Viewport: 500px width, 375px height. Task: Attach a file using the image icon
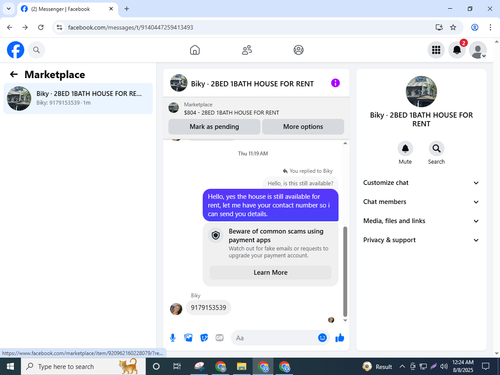pos(188,338)
